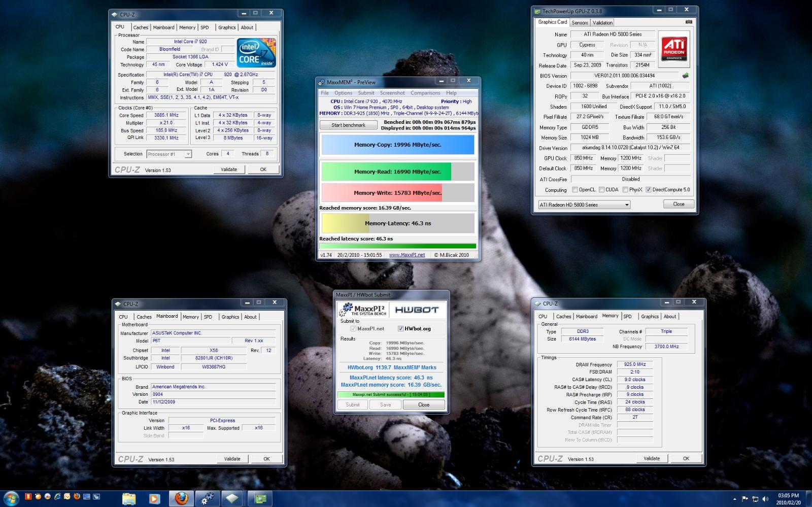812x507 pixels.
Task: Click OK in the CPU-Z Memory window
Action: pos(686,458)
